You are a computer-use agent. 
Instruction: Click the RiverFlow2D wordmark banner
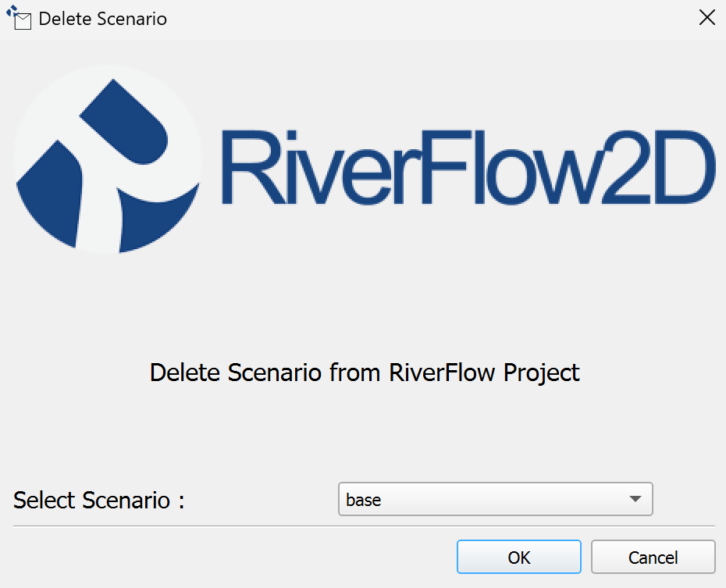467,167
